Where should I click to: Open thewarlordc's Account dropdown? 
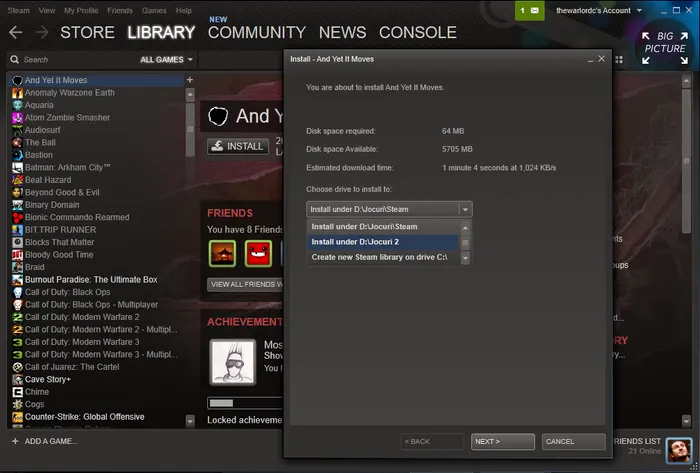coord(598,10)
